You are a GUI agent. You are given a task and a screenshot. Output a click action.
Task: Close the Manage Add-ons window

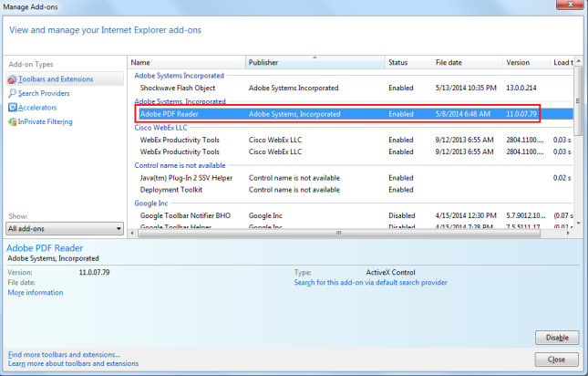pyautogui.click(x=571, y=5)
